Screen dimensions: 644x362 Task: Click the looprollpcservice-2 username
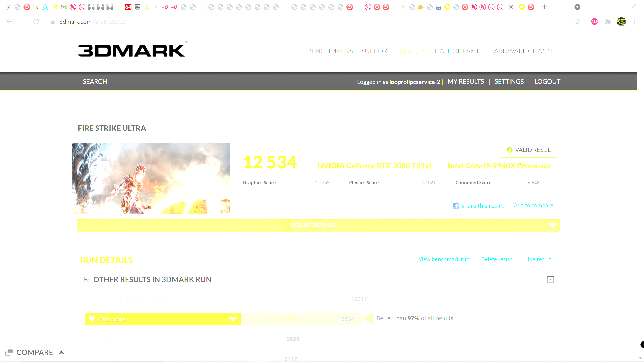click(x=415, y=82)
